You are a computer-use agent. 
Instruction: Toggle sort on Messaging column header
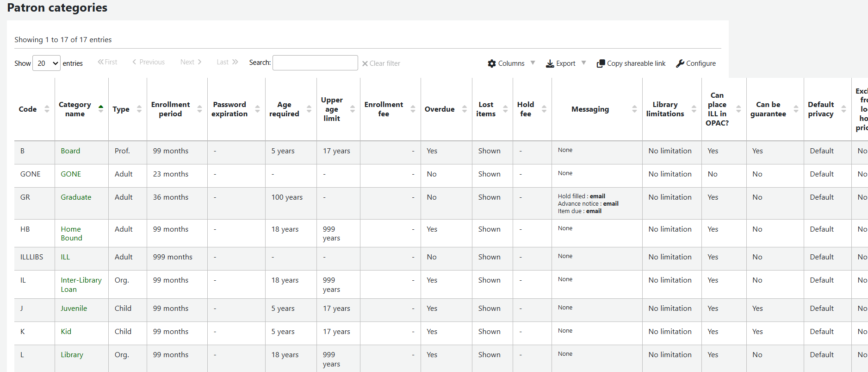(x=634, y=109)
